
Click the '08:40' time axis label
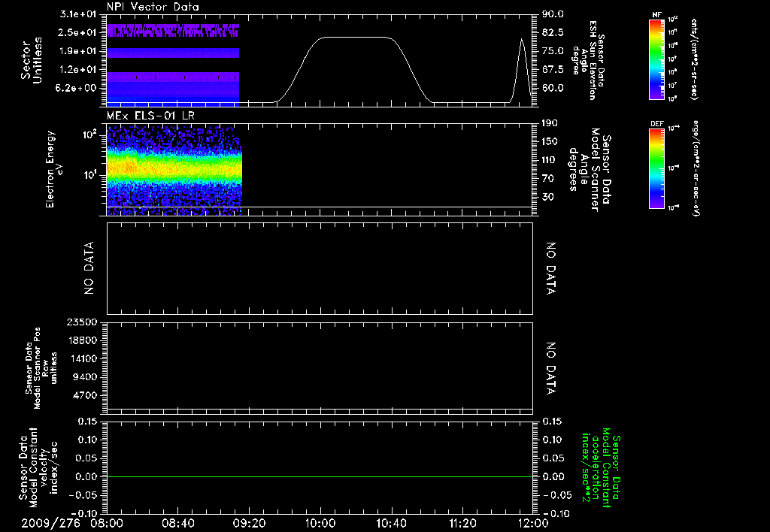pos(177,523)
